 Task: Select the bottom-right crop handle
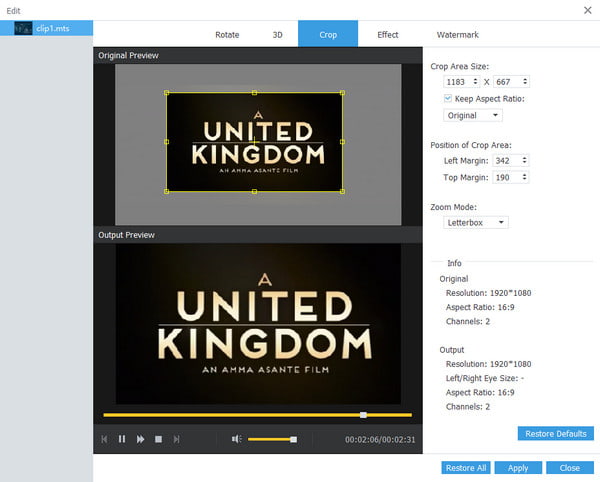click(x=342, y=190)
